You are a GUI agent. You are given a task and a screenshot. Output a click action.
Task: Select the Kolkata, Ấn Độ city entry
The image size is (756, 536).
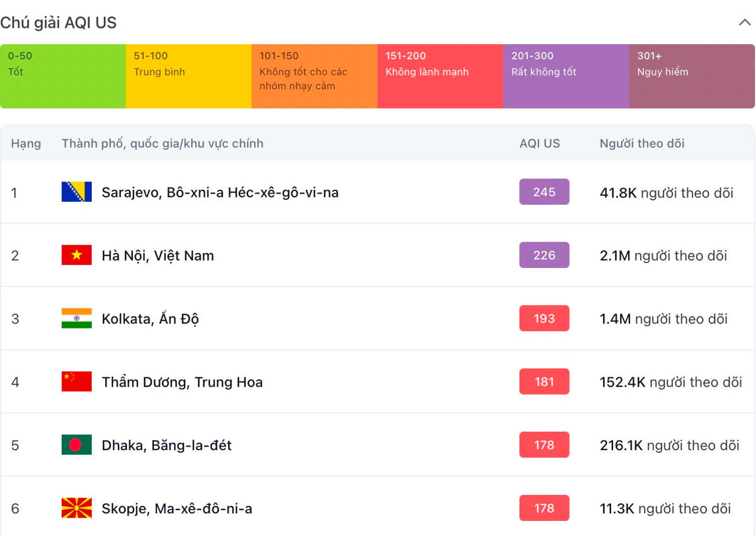150,319
